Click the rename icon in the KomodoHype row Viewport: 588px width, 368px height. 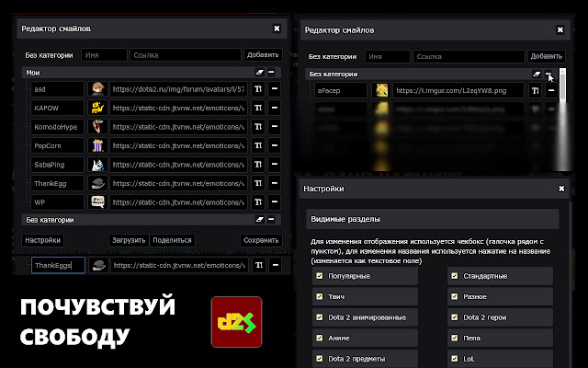pyautogui.click(x=258, y=127)
